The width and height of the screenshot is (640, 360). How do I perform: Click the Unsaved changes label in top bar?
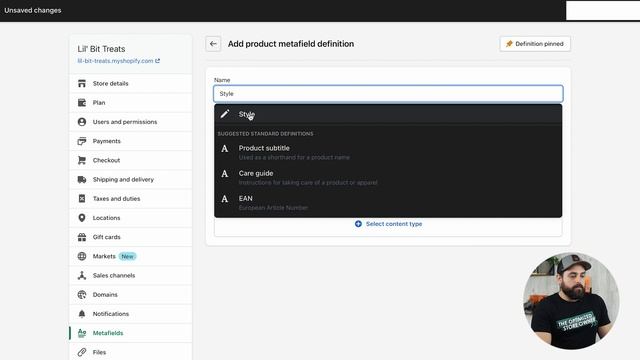[33, 10]
